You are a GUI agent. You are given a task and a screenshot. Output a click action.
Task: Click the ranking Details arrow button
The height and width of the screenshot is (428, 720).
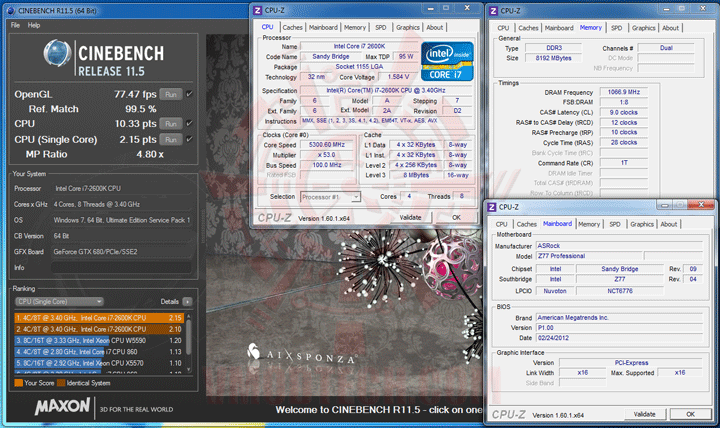coord(187,302)
